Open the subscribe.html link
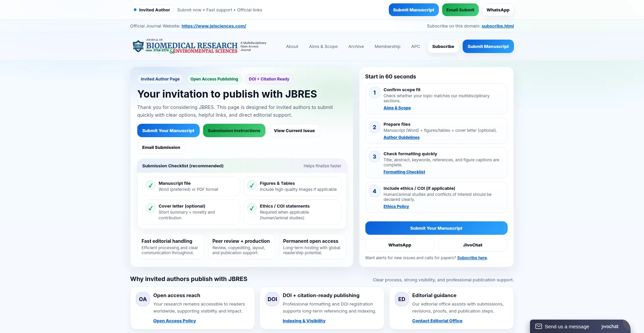Viewport: 644px width, 333px height. (x=498, y=26)
